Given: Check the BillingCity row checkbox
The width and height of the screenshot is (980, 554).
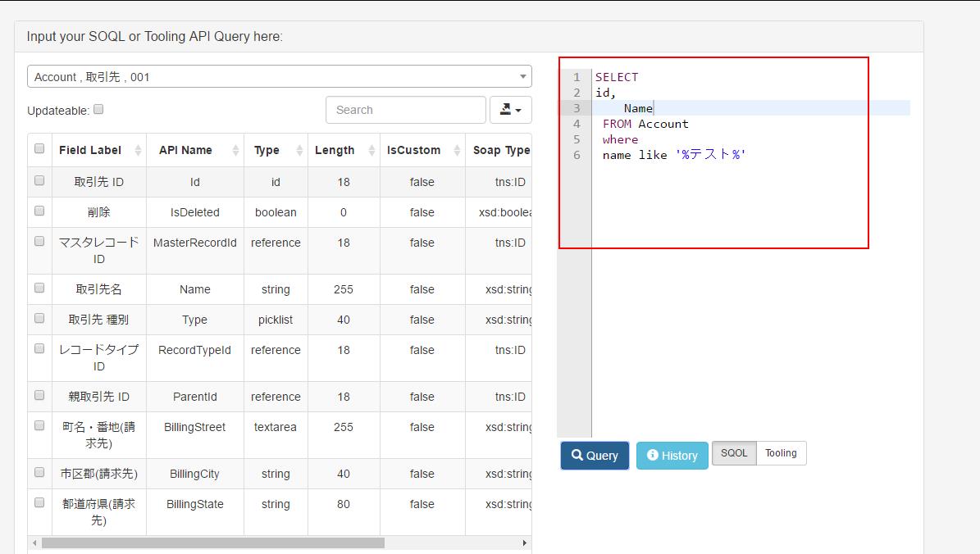Looking at the screenshot, I should (x=39, y=472).
